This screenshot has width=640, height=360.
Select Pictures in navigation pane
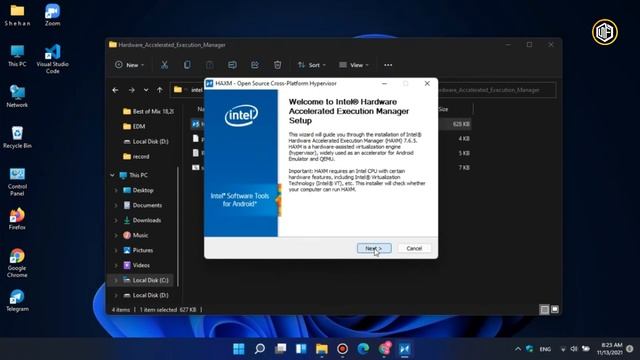pyautogui.click(x=138, y=250)
